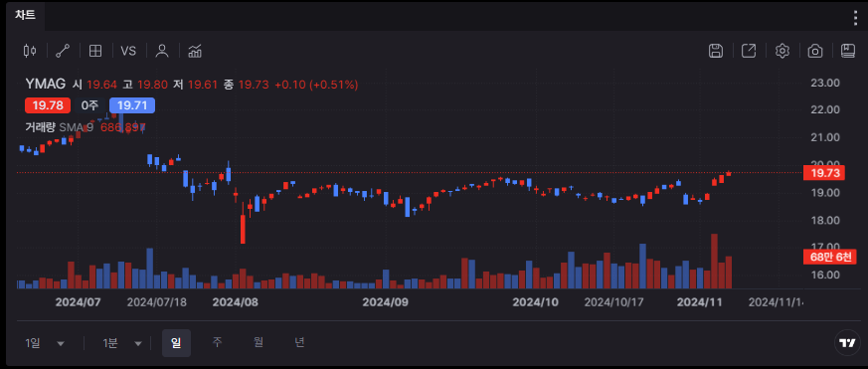Click the 22.00 price axis label
The height and width of the screenshot is (369, 868).
(x=825, y=109)
